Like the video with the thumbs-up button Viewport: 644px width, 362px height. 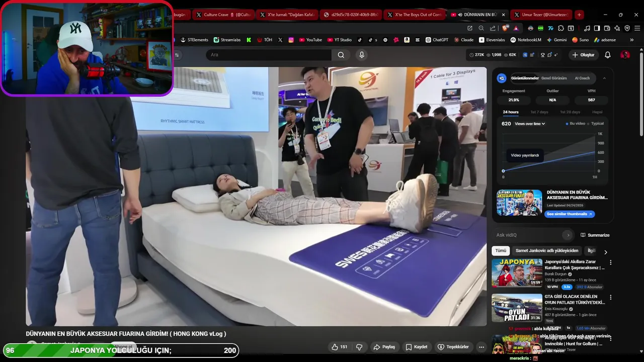[x=339, y=347]
